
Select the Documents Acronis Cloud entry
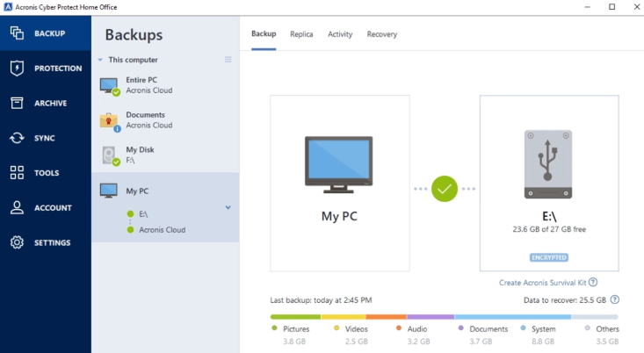point(165,119)
